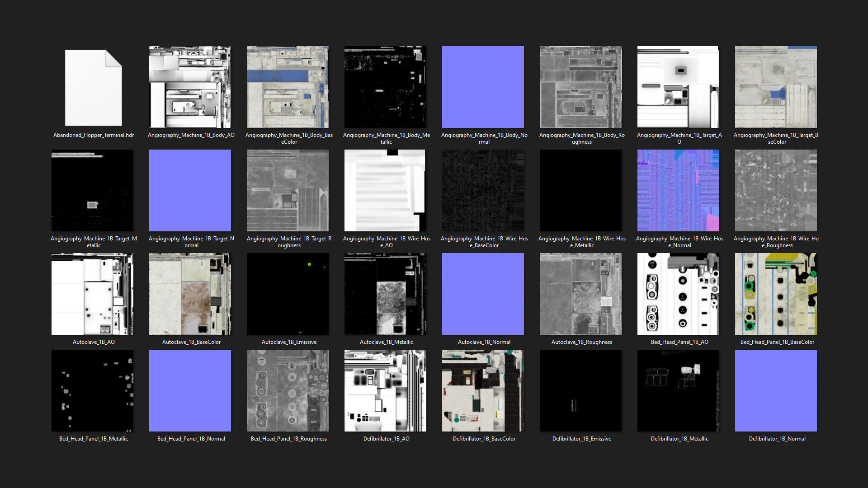Image resolution: width=868 pixels, height=488 pixels.
Task: Select the Bed_Head_Panel_1B_BaseColor thumbnail
Action: point(776,294)
